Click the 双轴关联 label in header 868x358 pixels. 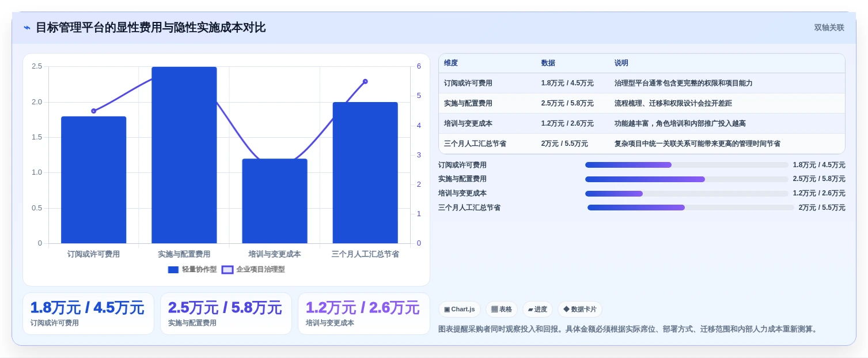point(829,28)
